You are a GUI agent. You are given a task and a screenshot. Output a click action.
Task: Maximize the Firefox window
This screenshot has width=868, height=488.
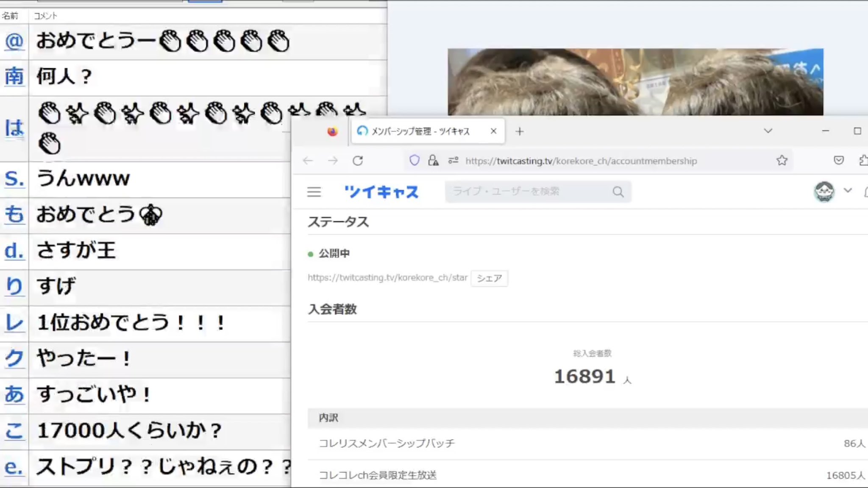pyautogui.click(x=857, y=131)
